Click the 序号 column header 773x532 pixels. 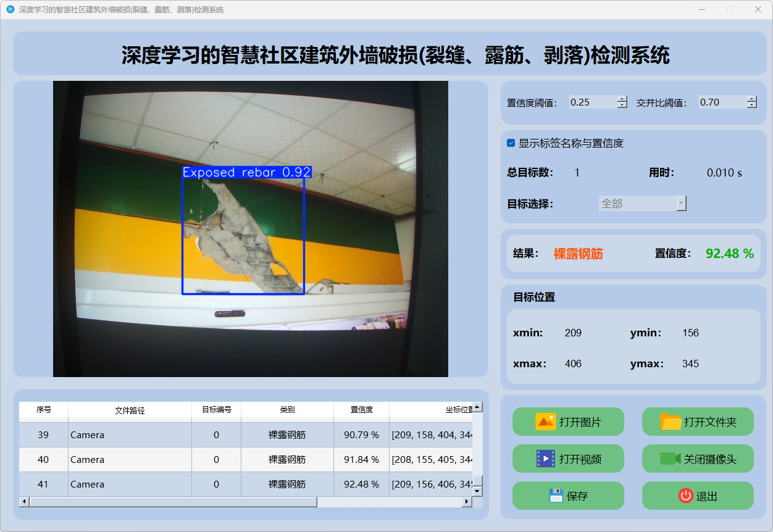pos(44,410)
